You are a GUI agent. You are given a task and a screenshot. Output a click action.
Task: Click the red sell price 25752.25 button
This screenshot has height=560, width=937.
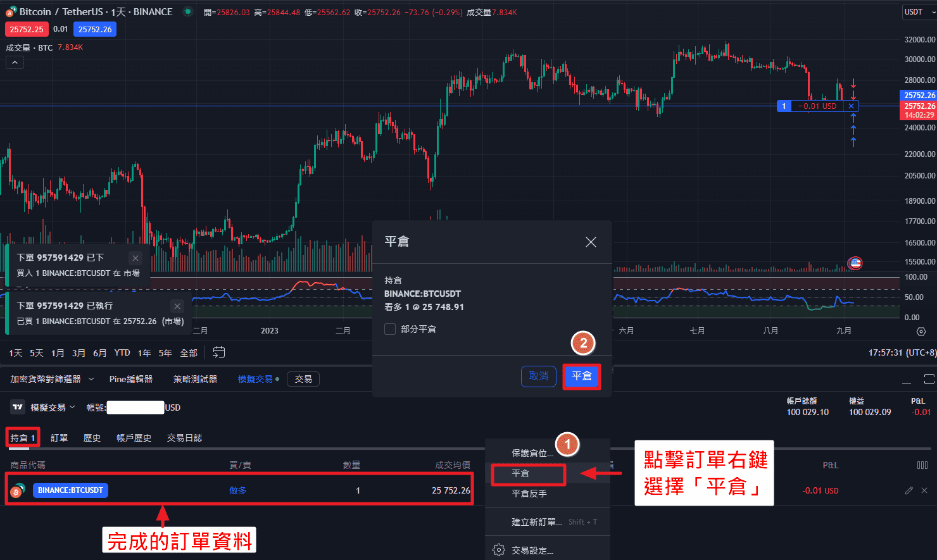(x=27, y=29)
